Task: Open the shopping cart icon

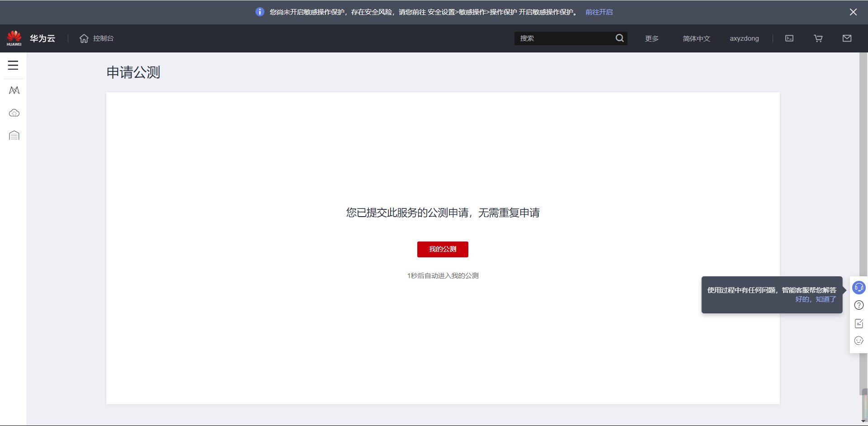Action: click(x=818, y=38)
